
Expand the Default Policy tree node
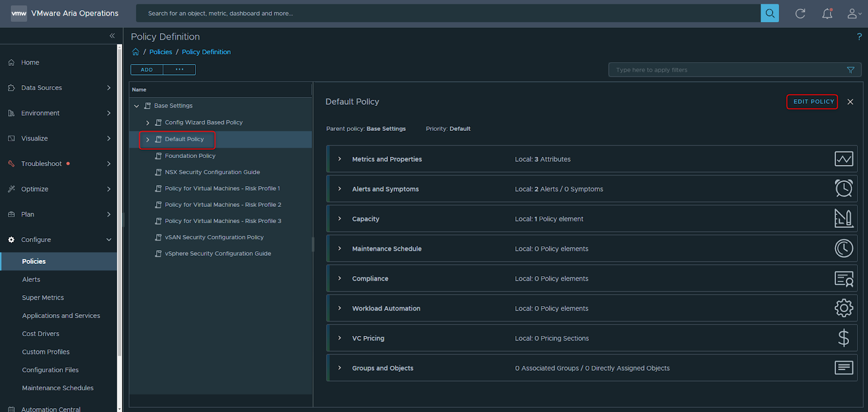(148, 140)
